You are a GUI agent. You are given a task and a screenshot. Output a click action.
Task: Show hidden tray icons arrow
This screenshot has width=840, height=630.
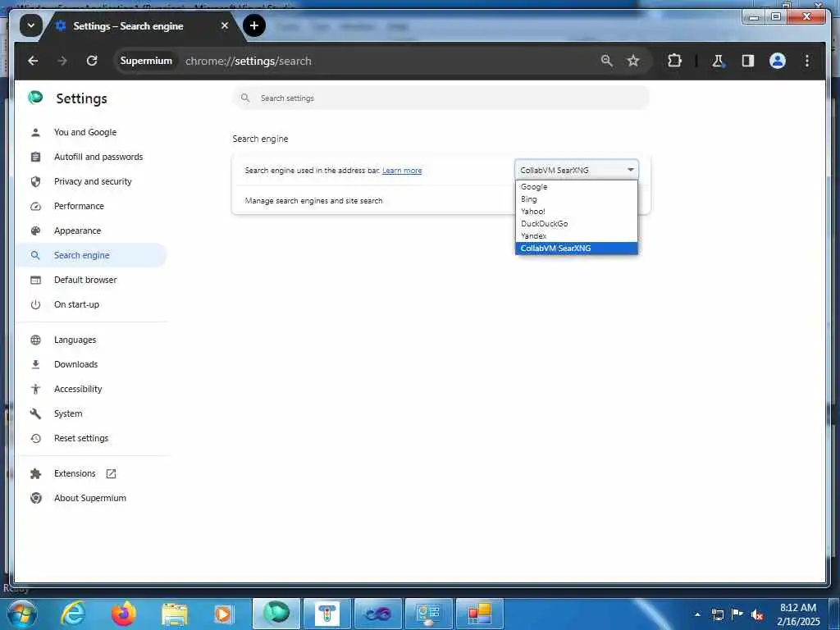click(697, 614)
